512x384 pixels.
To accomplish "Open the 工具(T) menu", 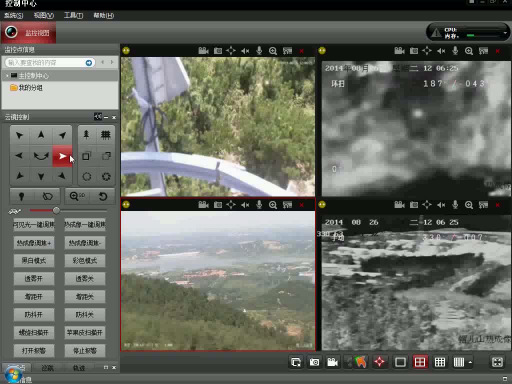I will (73, 15).
